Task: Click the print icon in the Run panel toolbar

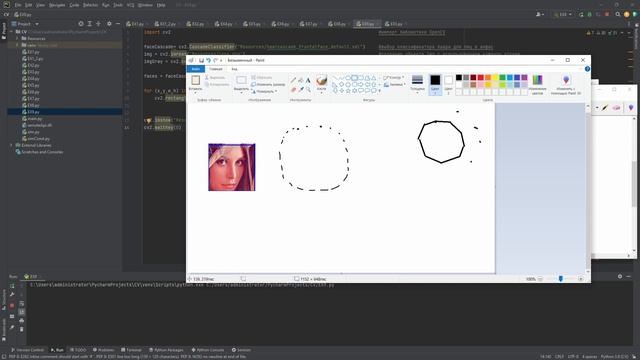Action: coord(22,320)
